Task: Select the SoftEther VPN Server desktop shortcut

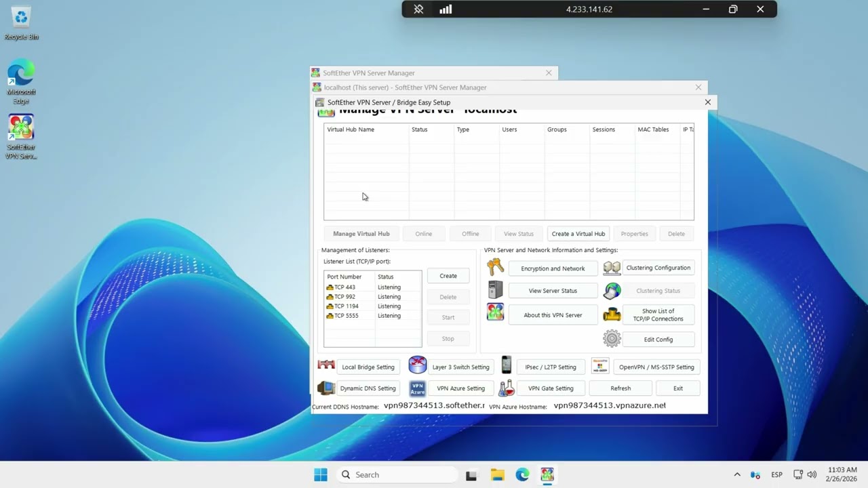Action: click(21, 137)
